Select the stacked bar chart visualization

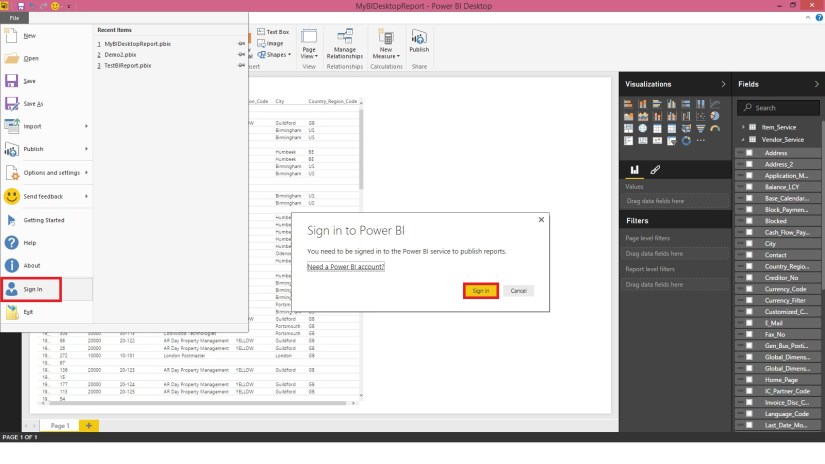(x=628, y=104)
